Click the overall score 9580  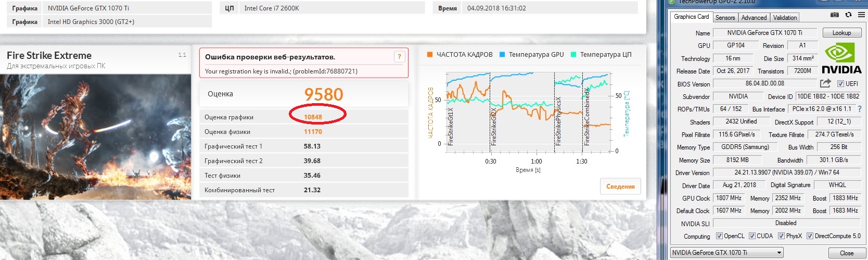[x=324, y=94]
